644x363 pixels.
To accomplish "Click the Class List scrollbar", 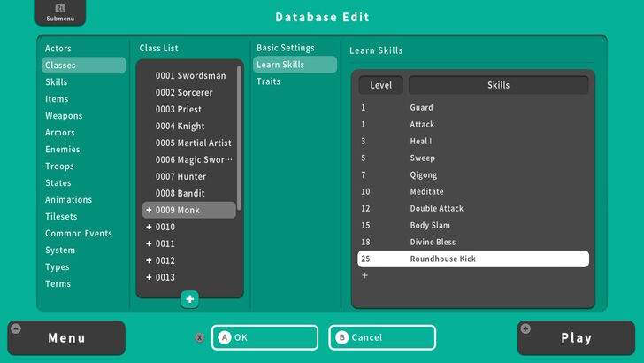I will coord(239,133).
